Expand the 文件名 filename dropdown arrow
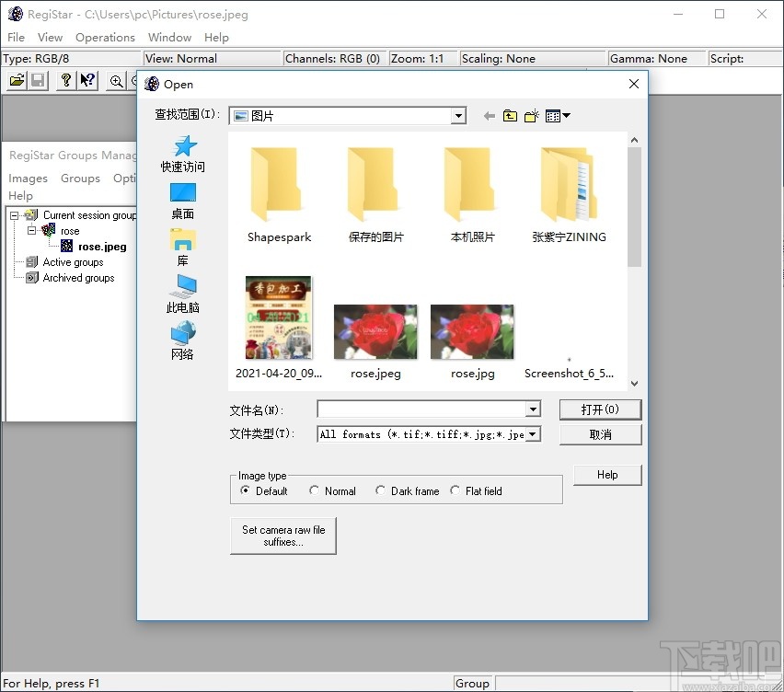The height and width of the screenshot is (692, 784). pos(533,409)
